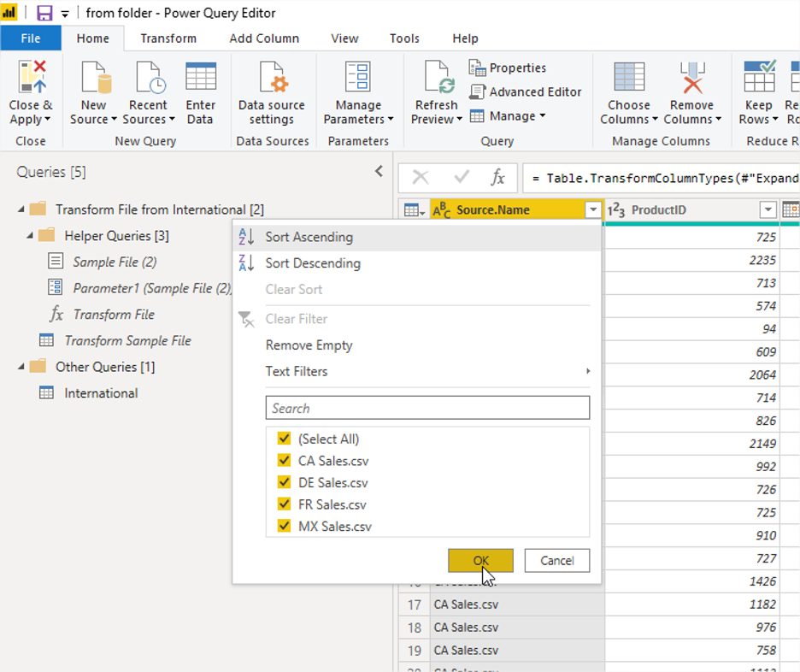Click the ProductID value 2235
800x672 pixels.
[762, 260]
